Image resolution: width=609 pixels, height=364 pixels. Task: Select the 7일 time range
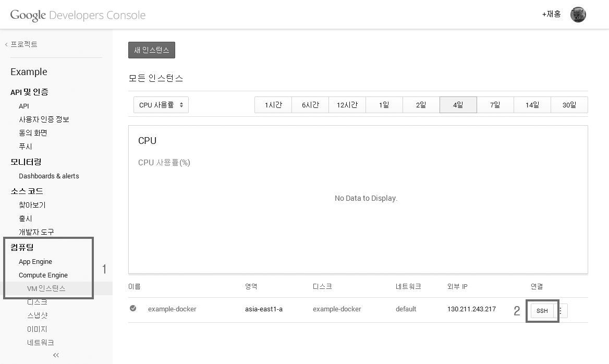(x=495, y=105)
